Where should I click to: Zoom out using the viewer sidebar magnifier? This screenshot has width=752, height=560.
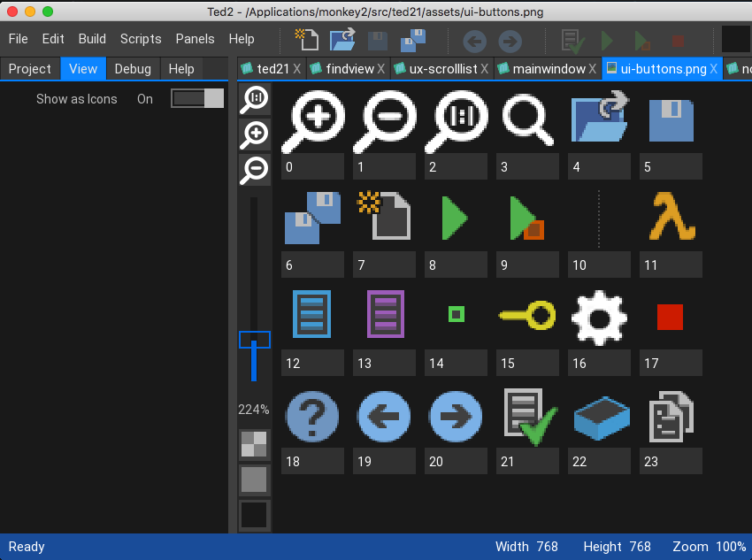tap(255, 168)
